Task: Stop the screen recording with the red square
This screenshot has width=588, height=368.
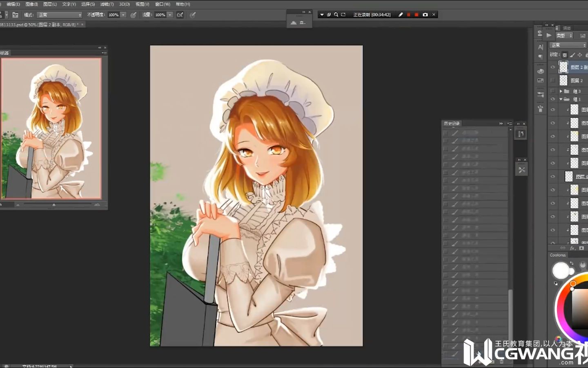Action: pos(416,15)
